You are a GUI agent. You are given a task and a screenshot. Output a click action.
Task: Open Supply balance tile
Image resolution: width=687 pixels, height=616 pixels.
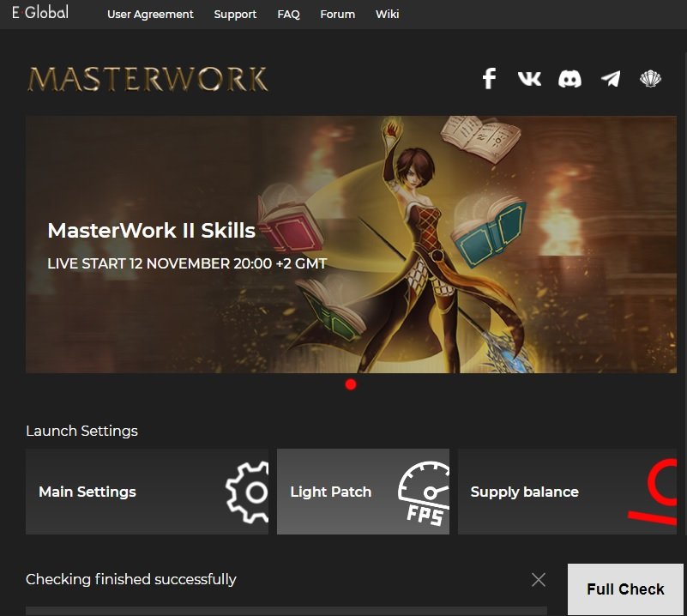(567, 492)
